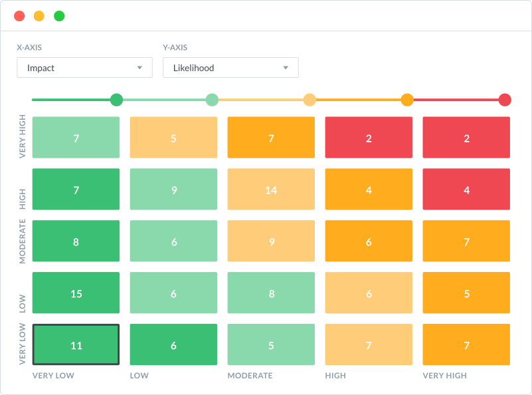Click the green traffic light button
Viewport: 532px width, 395px height.
click(59, 15)
